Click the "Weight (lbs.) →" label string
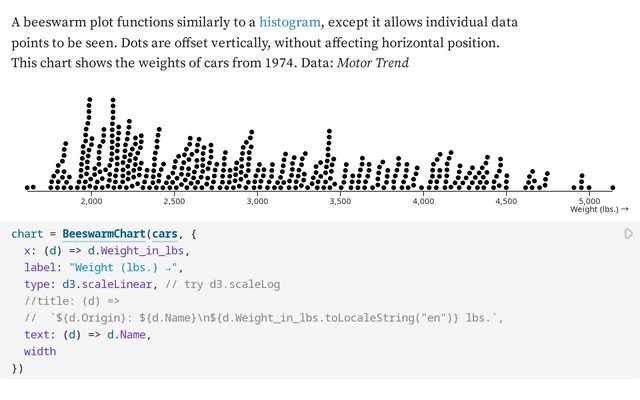This screenshot has width=640, height=400. (124, 268)
